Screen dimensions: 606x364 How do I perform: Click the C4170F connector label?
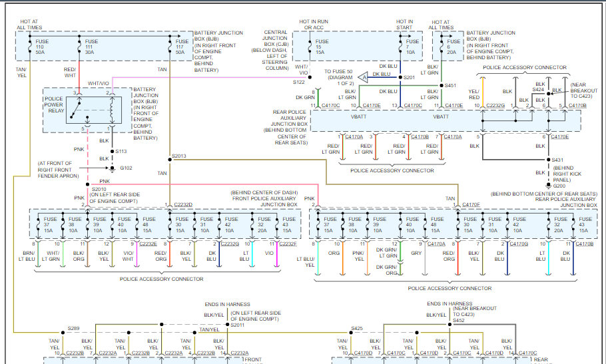tap(471, 204)
